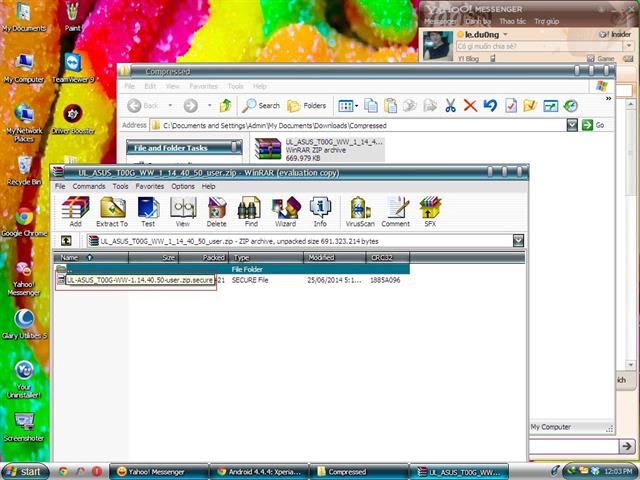The image size is (640, 480).
Task: Click the Delete icon in WinRAR
Action: point(216,211)
